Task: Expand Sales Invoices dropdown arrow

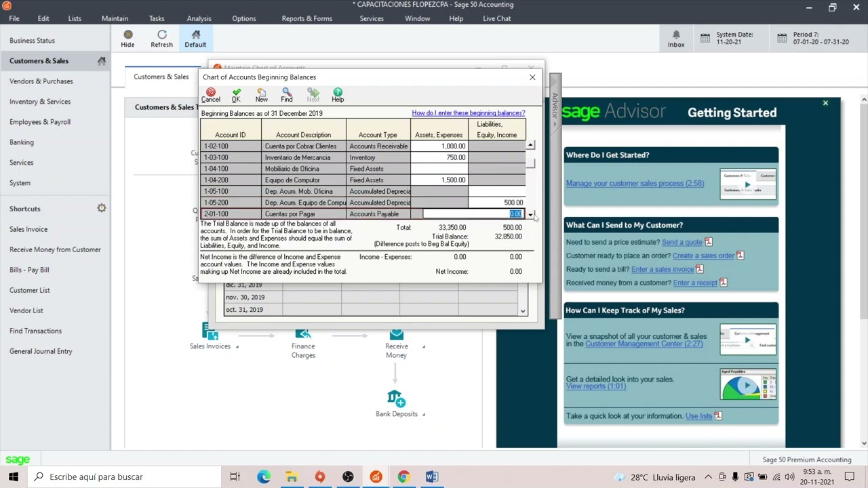Action: tap(237, 346)
